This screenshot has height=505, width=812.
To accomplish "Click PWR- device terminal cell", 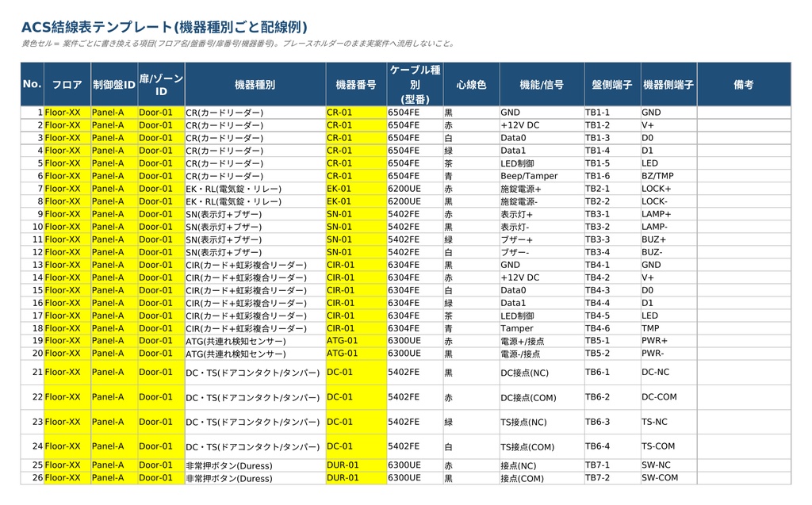I will [668, 354].
